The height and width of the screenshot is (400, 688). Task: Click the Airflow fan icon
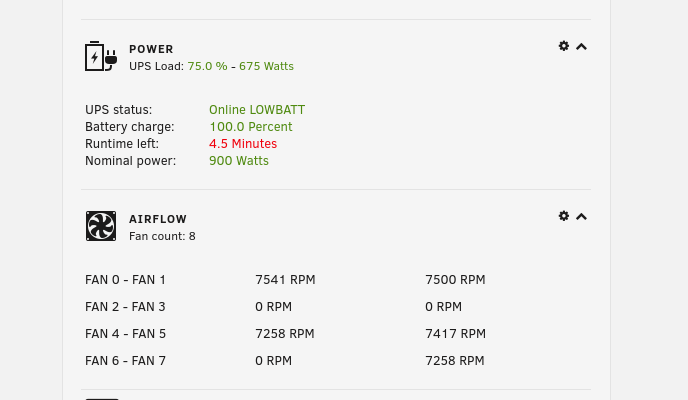[x=101, y=226]
